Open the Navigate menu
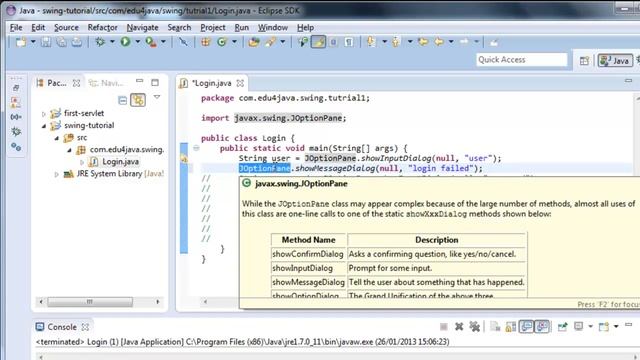The image size is (640, 360). pos(142,27)
